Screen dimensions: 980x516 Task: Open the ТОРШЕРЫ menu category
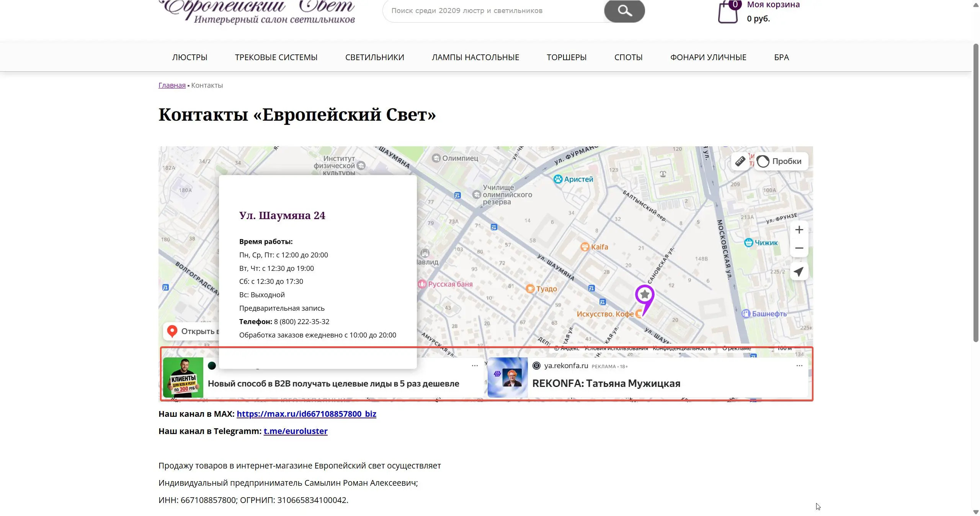[567, 57]
